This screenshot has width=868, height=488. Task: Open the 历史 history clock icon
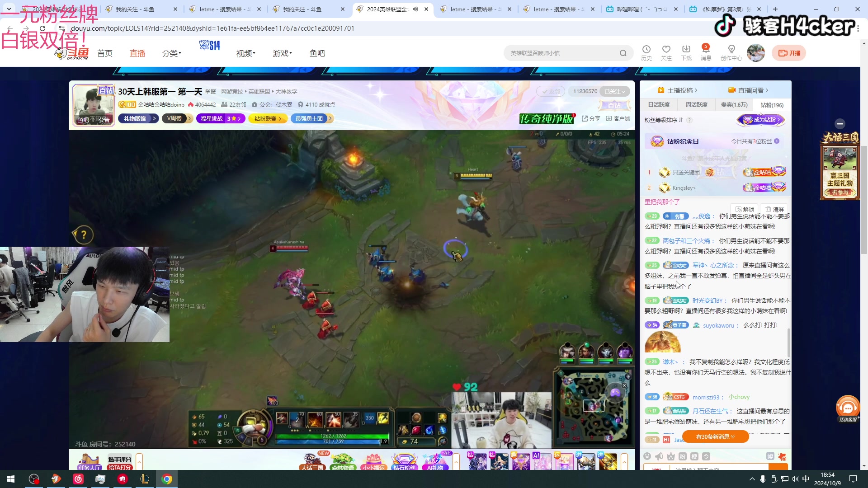[x=646, y=53]
